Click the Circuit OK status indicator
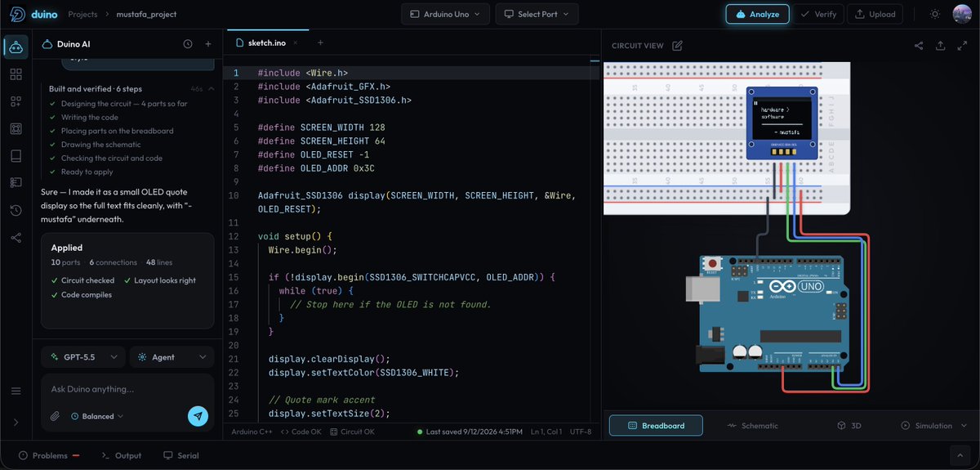 (x=352, y=432)
